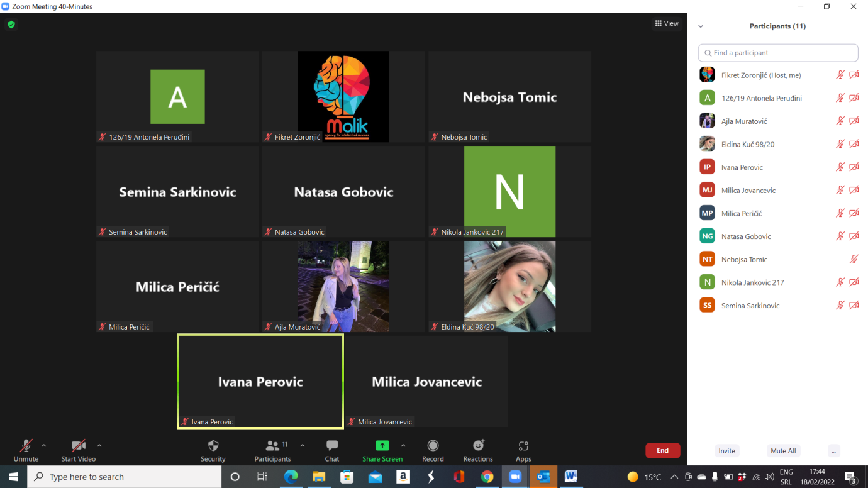The width and height of the screenshot is (868, 488).
Task: Click the Share Screen icon
Action: point(382,446)
